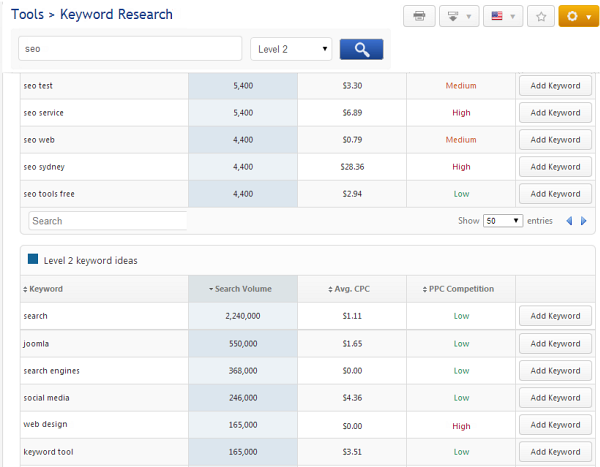This screenshot has width=600, height=467.
Task: Add Keyword for joomla row
Action: point(555,344)
